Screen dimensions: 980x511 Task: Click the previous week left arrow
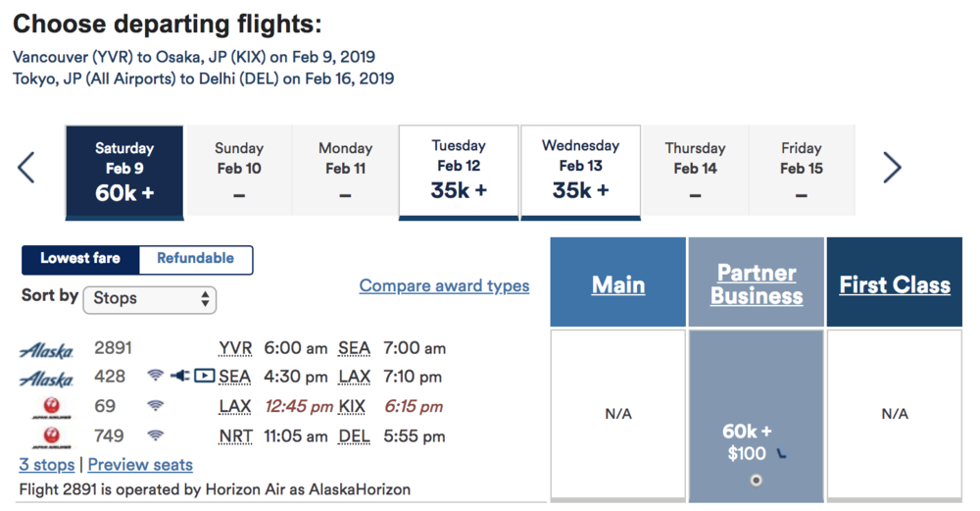[26, 168]
